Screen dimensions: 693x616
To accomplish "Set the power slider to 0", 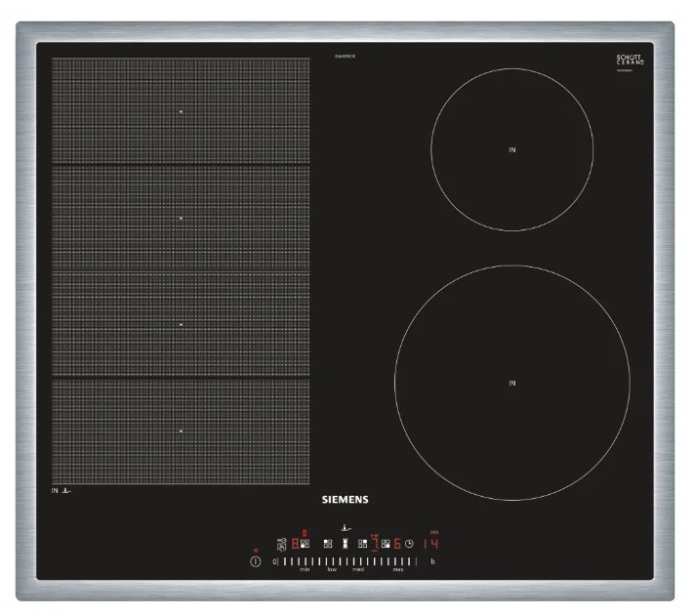I will pyautogui.click(x=274, y=561).
